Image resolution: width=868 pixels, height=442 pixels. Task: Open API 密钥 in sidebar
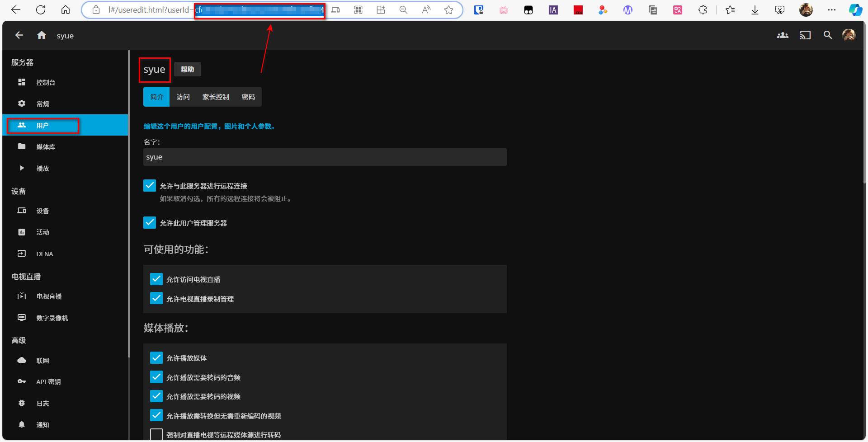click(x=48, y=382)
